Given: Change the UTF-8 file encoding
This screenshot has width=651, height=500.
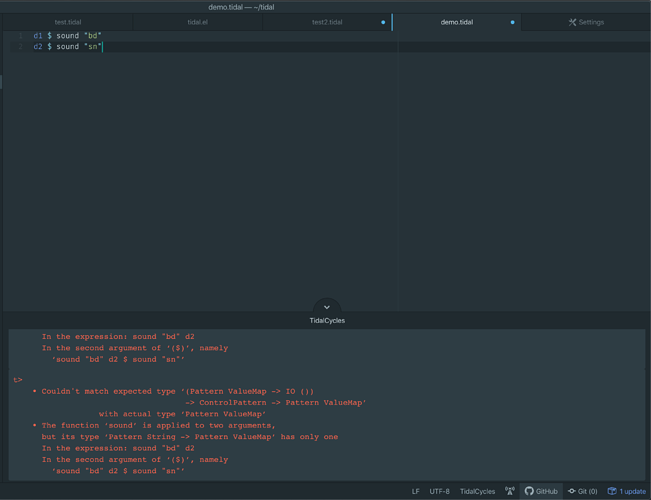Looking at the screenshot, I should 439,491.
